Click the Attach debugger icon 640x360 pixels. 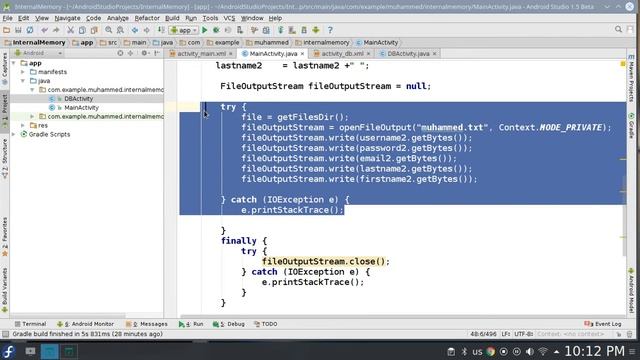pyautogui.click(x=240, y=30)
